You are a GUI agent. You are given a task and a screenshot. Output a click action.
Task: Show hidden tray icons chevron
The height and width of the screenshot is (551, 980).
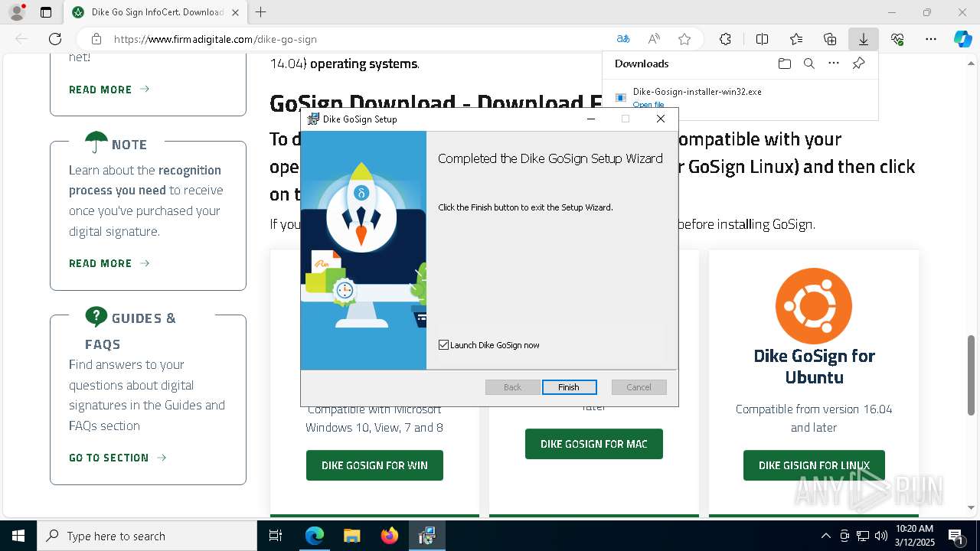tap(825, 536)
